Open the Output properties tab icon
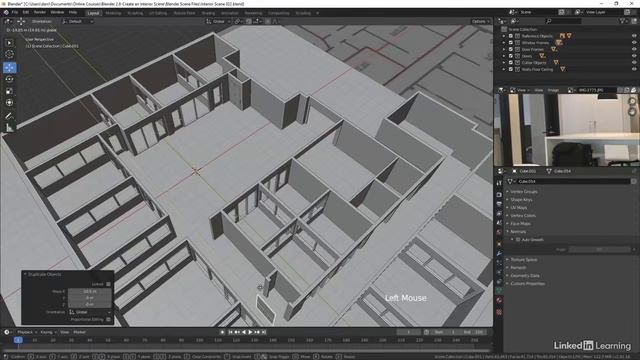Image resolution: width=640 pixels, height=360 pixels. (499, 204)
